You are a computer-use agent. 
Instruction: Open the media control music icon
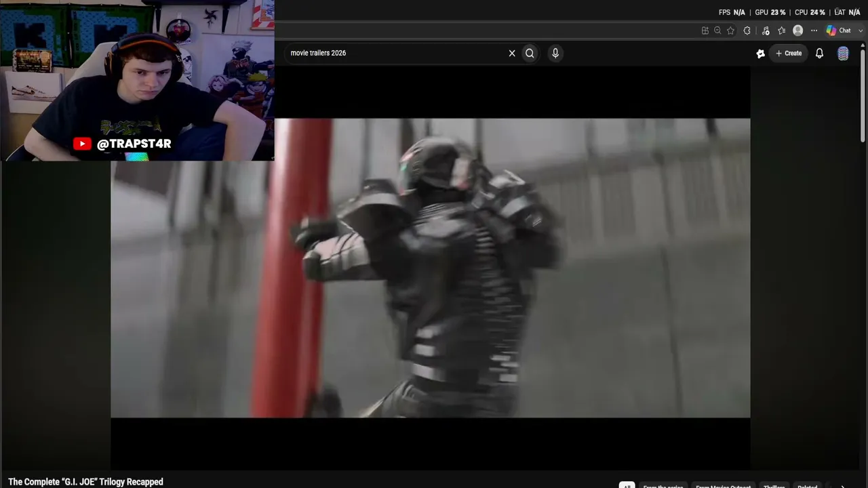click(766, 30)
